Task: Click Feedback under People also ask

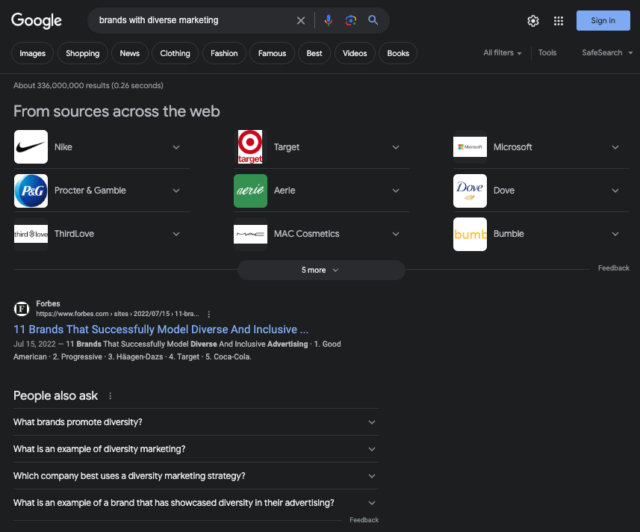Action: [364, 520]
